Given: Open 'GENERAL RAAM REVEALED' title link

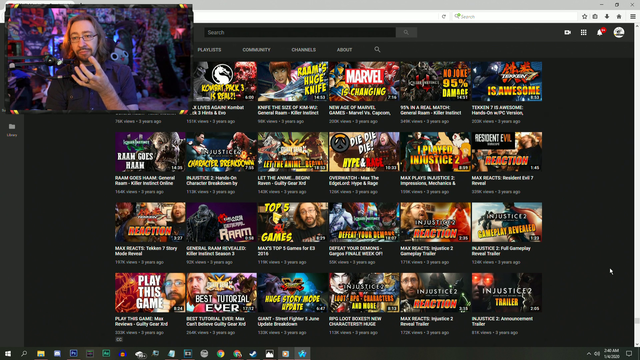Looking at the screenshot, I should click(216, 251).
